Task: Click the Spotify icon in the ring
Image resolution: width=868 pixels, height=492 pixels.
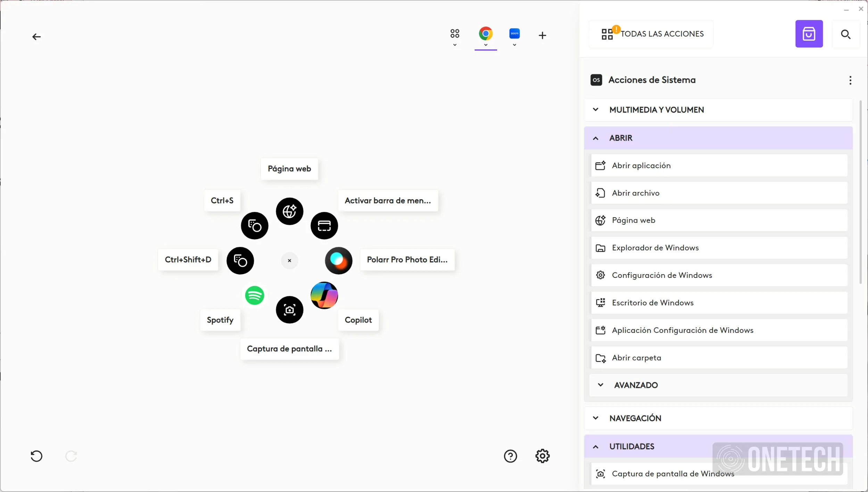Action: click(255, 295)
